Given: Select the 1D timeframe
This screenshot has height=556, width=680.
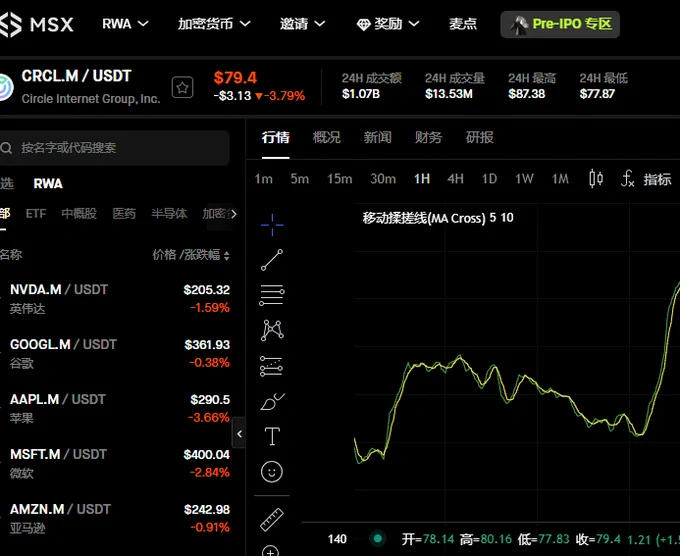Looking at the screenshot, I should point(489,179).
